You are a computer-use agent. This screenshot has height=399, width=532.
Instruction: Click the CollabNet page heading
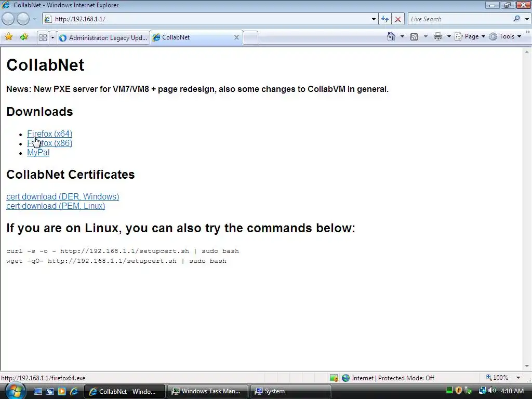pyautogui.click(x=45, y=65)
